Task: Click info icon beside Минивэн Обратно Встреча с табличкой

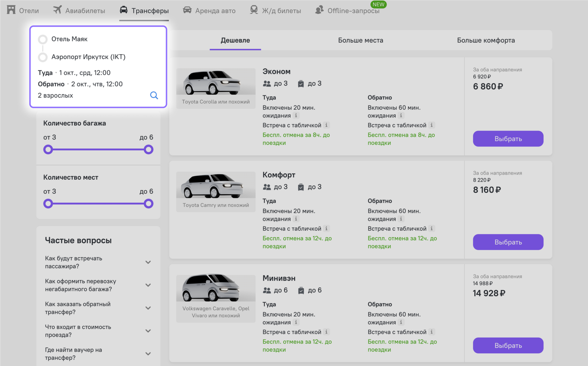Action: pyautogui.click(x=432, y=332)
